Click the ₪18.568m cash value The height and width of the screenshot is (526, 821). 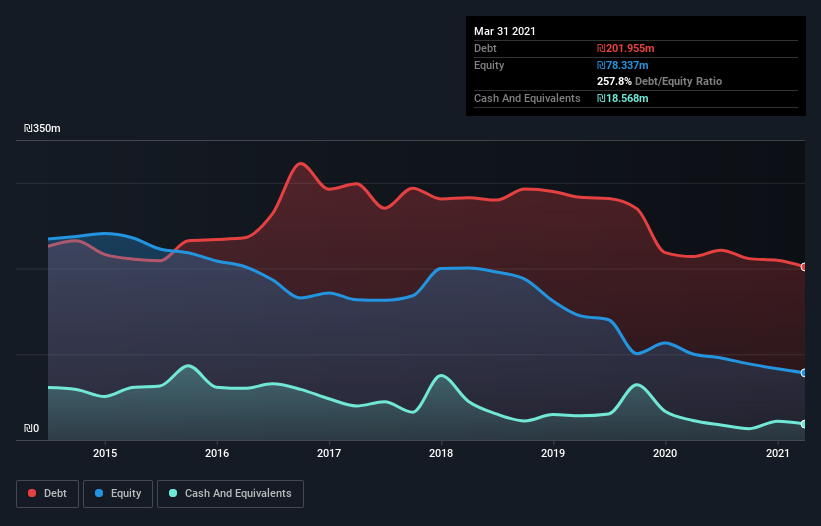click(x=623, y=98)
